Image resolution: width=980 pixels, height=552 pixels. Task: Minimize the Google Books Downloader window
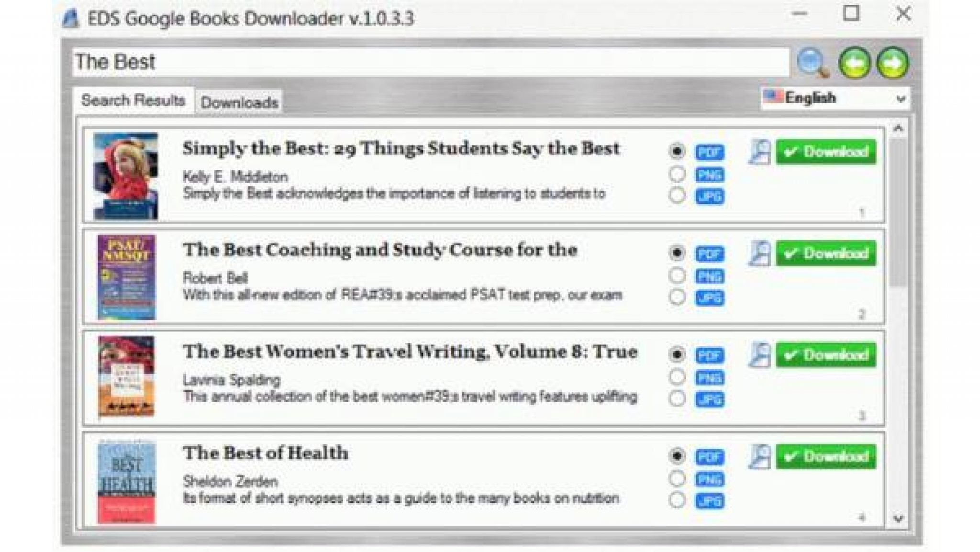click(x=800, y=13)
